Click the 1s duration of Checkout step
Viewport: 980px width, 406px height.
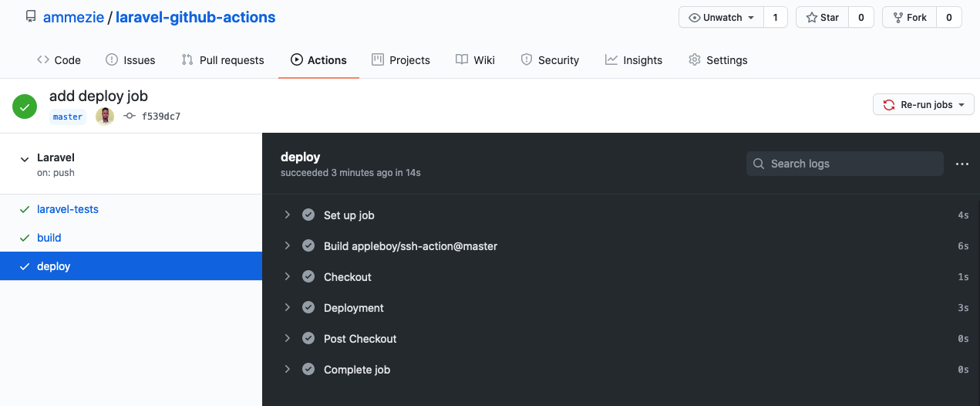pyautogui.click(x=963, y=277)
